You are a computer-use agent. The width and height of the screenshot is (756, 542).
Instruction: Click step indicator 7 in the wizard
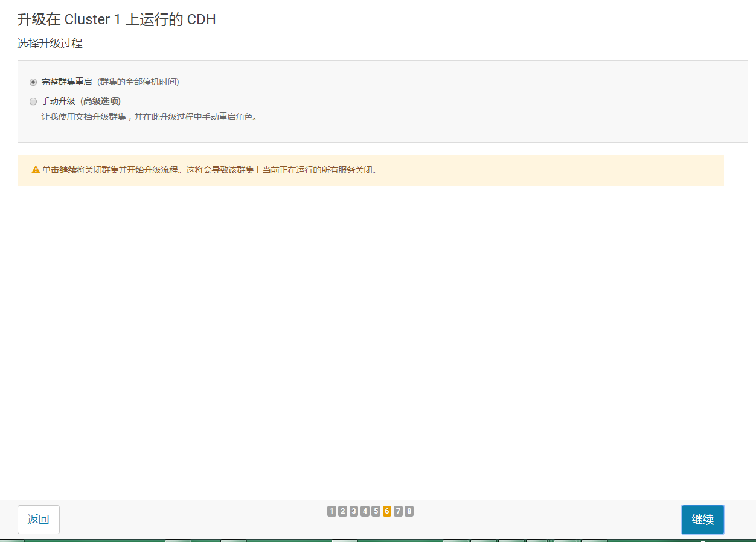(x=398, y=511)
